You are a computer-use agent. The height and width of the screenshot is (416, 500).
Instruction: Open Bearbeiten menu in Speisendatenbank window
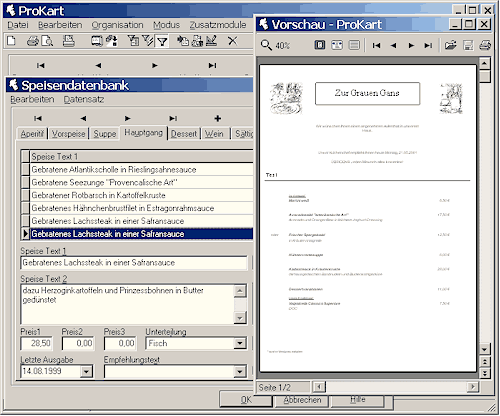(32, 99)
